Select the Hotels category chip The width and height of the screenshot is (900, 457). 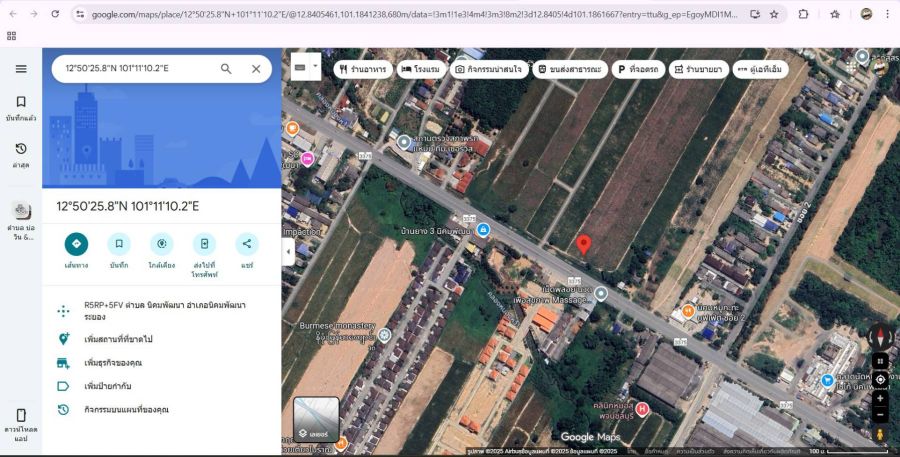[420, 70]
